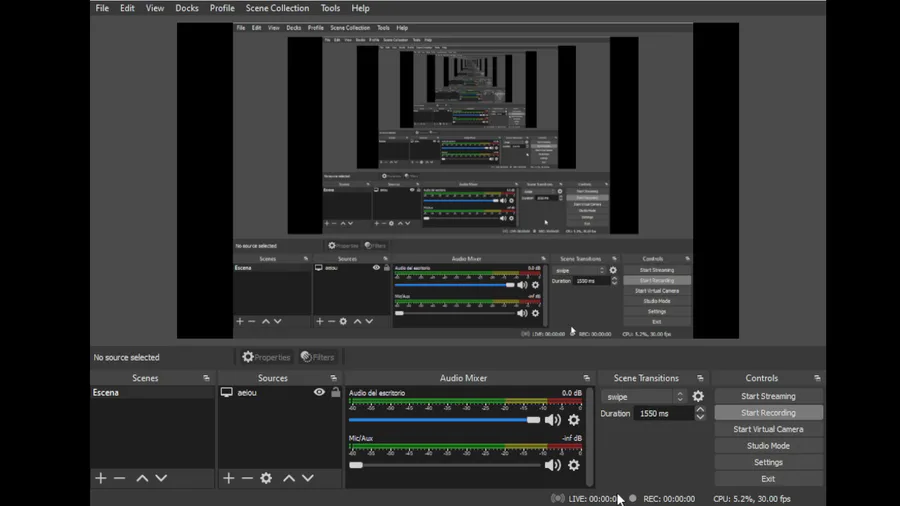Open source properties gear in Sources toolbar
Viewport: 900px width, 506px height.
266,478
